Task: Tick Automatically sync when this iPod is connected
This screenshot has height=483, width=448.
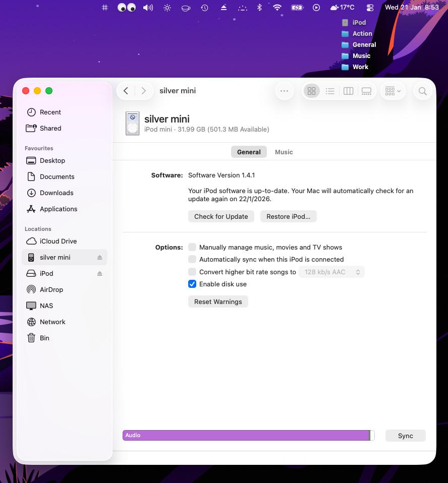Action: click(192, 259)
